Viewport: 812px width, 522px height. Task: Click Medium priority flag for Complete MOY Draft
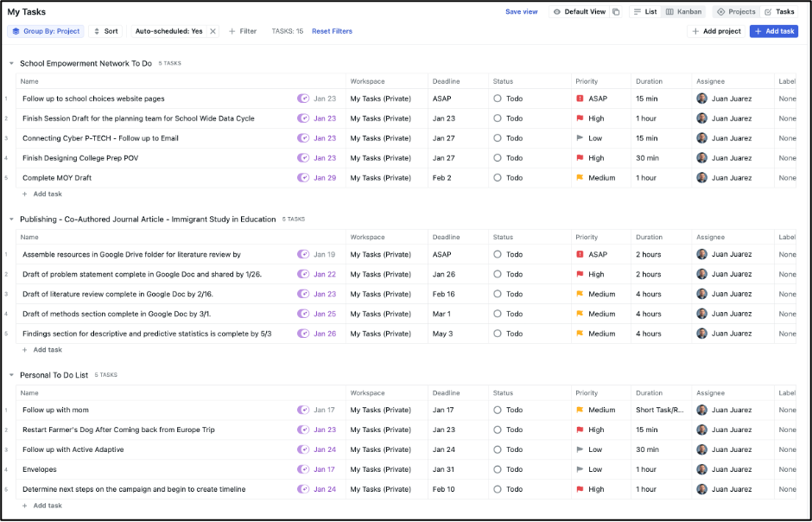point(580,178)
